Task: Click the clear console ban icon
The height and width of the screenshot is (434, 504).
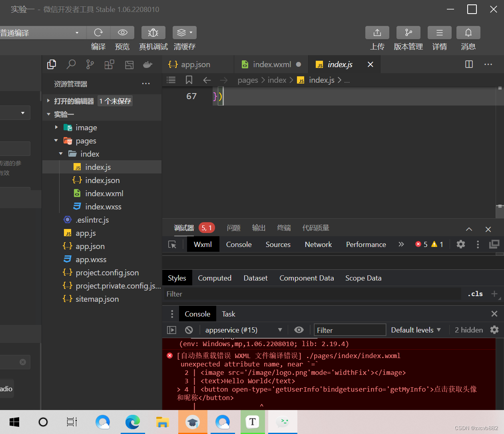Action: click(189, 330)
